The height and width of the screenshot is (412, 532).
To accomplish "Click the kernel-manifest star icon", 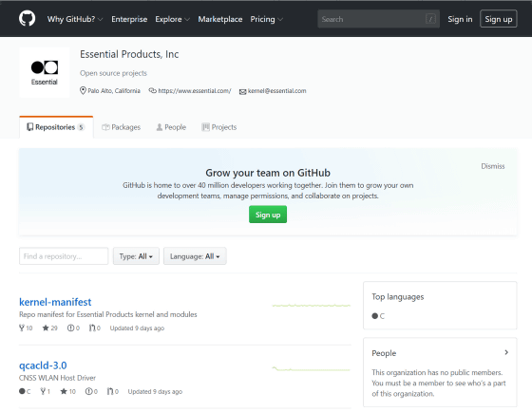I will pyautogui.click(x=46, y=328).
